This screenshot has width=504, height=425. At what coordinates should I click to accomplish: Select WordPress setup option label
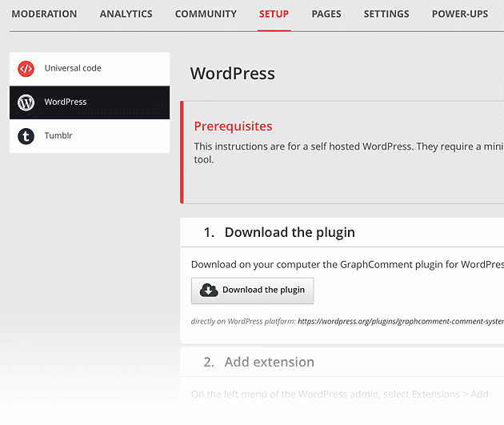point(66,102)
